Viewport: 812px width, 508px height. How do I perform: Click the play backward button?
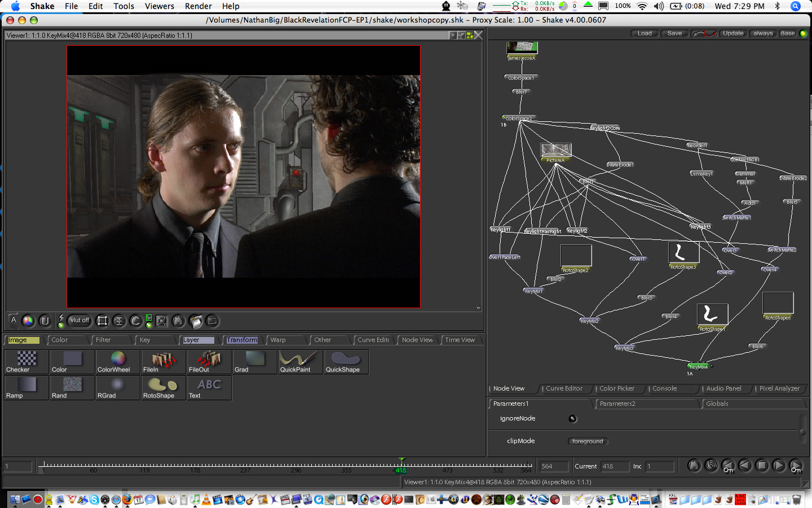pyautogui.click(x=745, y=466)
